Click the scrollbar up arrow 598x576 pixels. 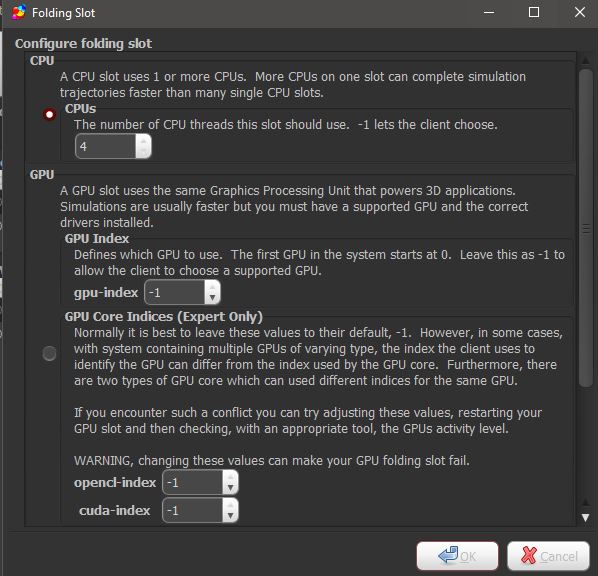click(585, 60)
